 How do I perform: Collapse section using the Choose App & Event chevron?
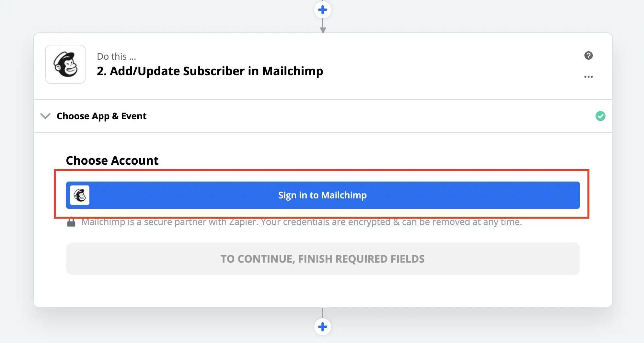pyautogui.click(x=45, y=116)
